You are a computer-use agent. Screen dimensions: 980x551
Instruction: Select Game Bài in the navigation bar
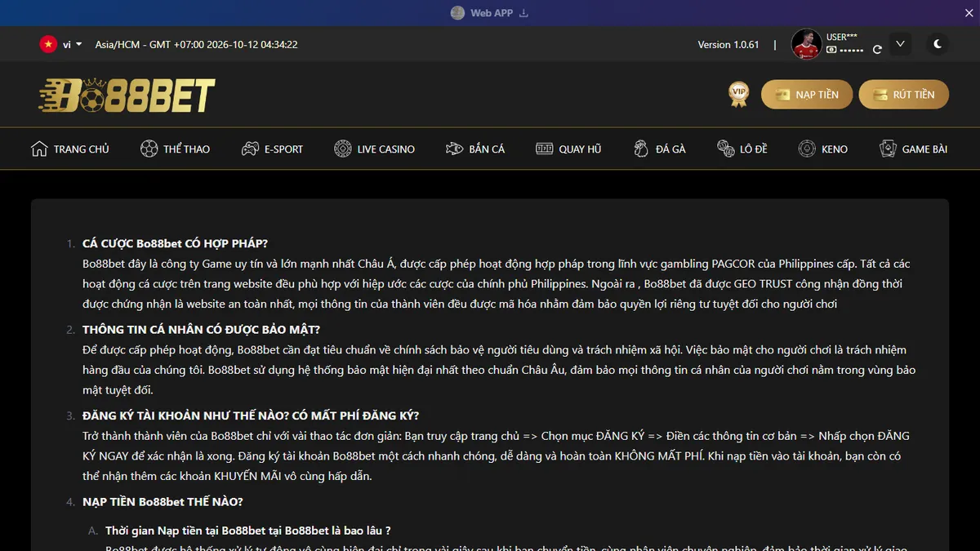tap(913, 149)
